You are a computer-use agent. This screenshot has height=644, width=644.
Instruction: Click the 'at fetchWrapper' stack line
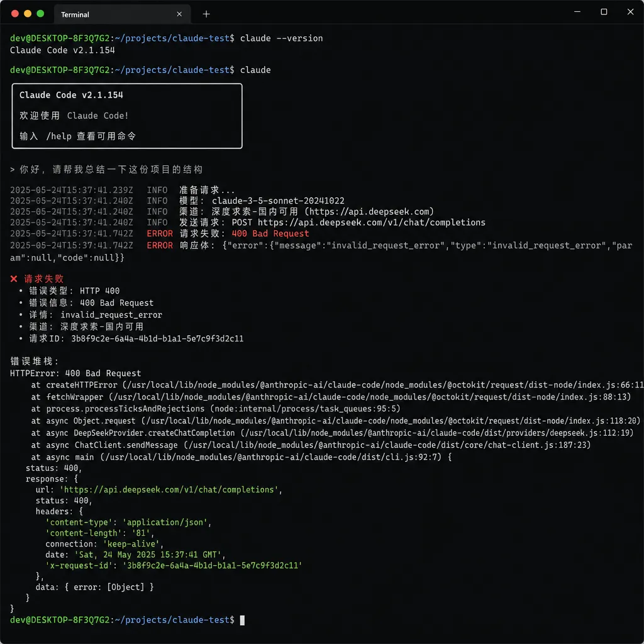[x=331, y=397]
